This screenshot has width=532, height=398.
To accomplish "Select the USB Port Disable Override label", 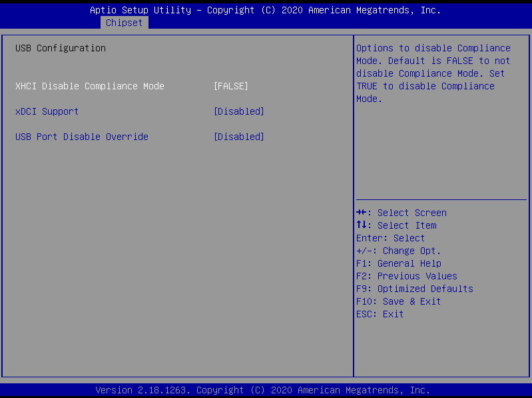I will point(81,137).
